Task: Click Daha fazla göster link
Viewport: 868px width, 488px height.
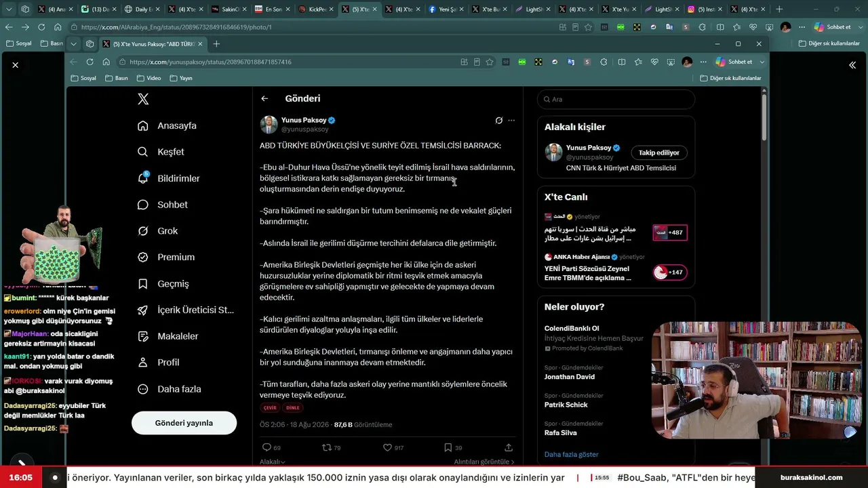Action: click(x=571, y=455)
